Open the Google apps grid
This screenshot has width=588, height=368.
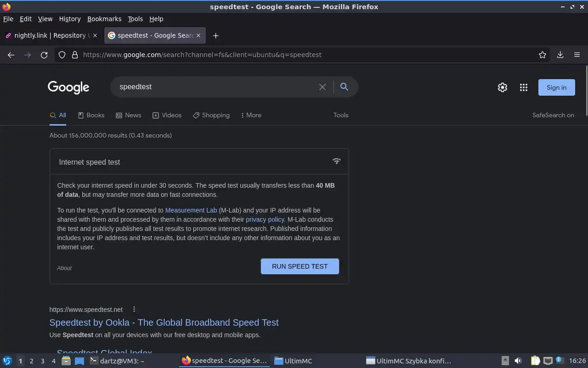tap(524, 87)
